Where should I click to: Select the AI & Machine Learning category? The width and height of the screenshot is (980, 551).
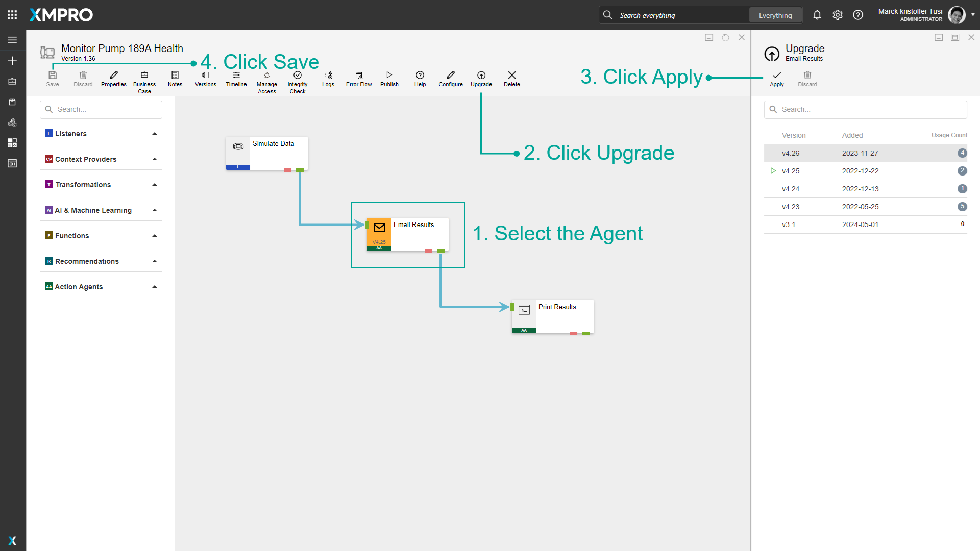(93, 210)
